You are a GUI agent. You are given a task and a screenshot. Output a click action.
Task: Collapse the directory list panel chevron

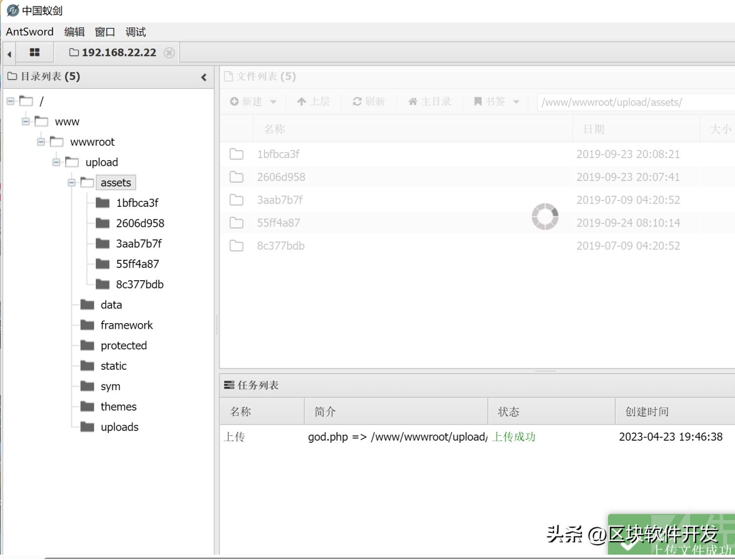coord(204,77)
